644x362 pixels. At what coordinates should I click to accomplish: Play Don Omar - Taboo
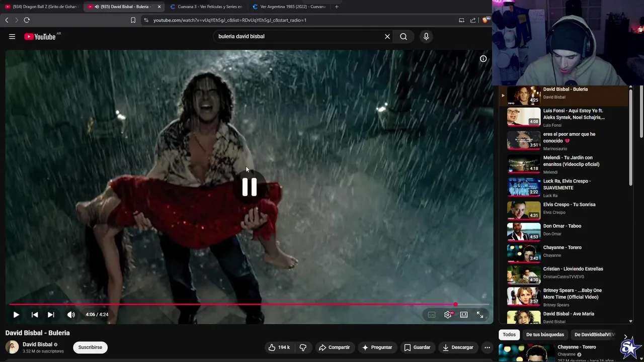click(563, 231)
